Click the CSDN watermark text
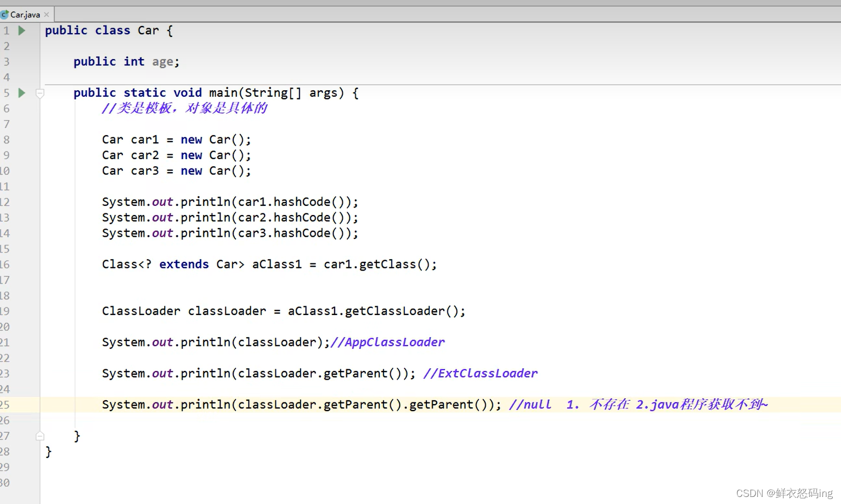Image resolution: width=841 pixels, height=504 pixels. coord(783,493)
